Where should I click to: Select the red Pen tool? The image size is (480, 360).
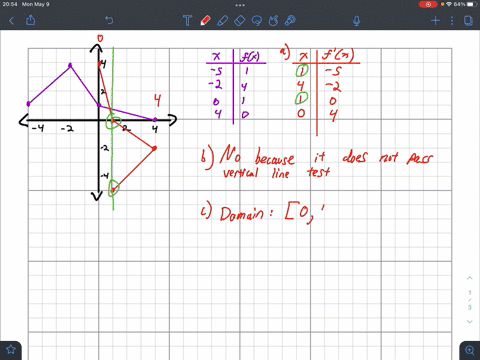coord(205,21)
